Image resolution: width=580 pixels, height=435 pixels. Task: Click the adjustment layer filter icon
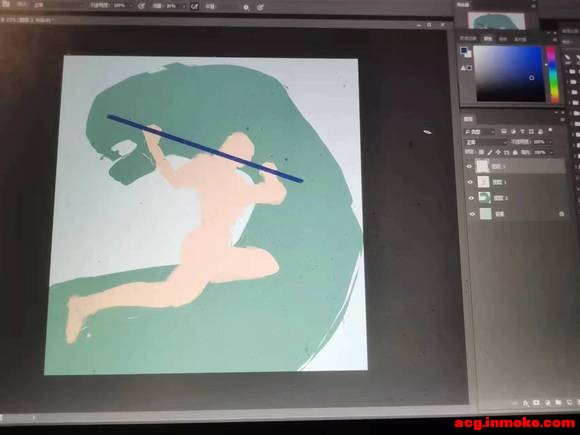[513, 132]
